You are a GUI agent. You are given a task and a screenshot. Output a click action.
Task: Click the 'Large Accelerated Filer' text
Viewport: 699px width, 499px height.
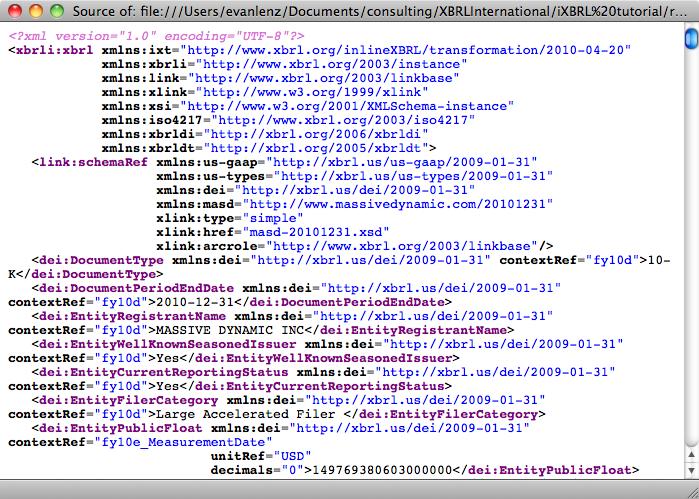[x=245, y=414]
